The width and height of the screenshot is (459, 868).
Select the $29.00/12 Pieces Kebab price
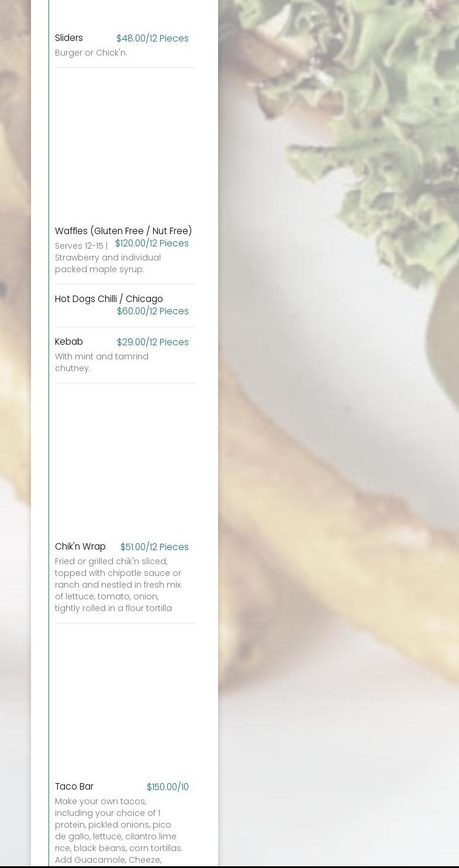click(x=153, y=342)
